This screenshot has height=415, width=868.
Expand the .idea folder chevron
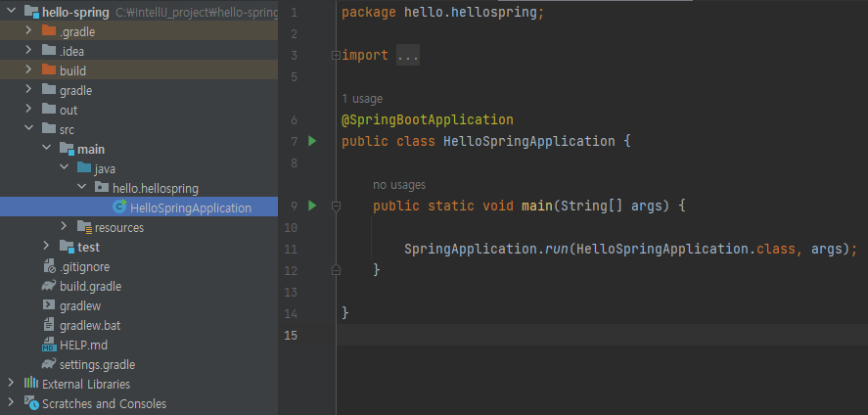[x=28, y=51]
